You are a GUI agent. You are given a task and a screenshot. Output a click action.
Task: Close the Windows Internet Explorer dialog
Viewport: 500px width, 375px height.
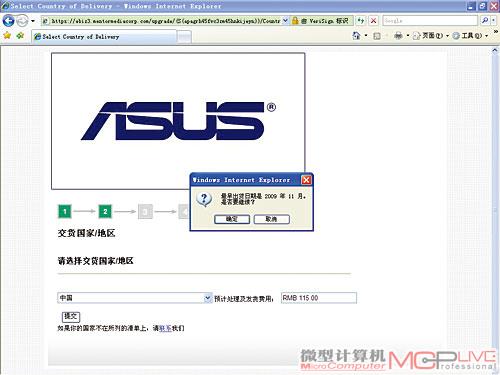306,180
